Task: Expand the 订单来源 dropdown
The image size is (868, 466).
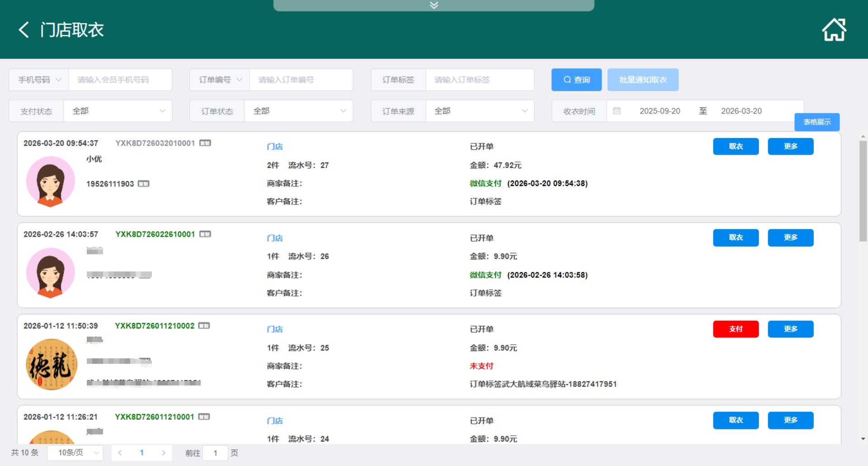Action: [479, 111]
